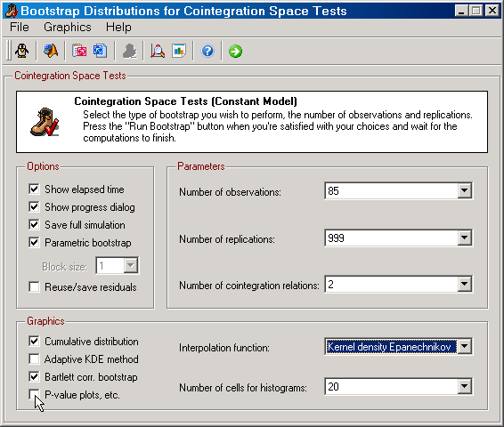Open the File menu
504x427 pixels.
pos(20,27)
